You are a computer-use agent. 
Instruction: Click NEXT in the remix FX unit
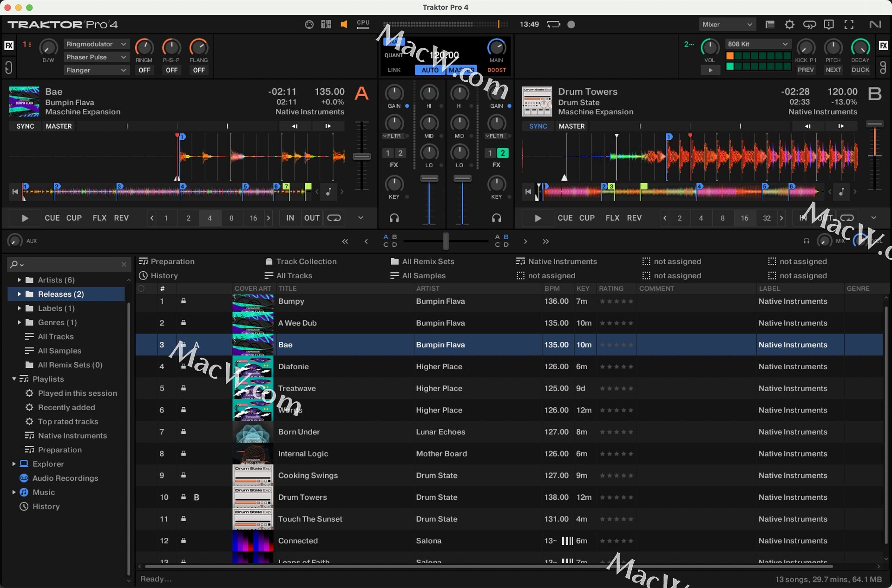tap(833, 70)
